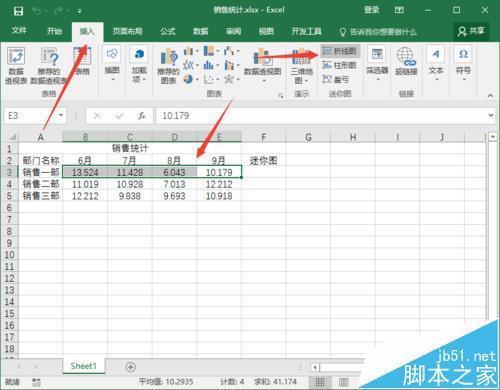Add a new sheet with plus button
This screenshot has width=500, height=390.
(x=131, y=367)
